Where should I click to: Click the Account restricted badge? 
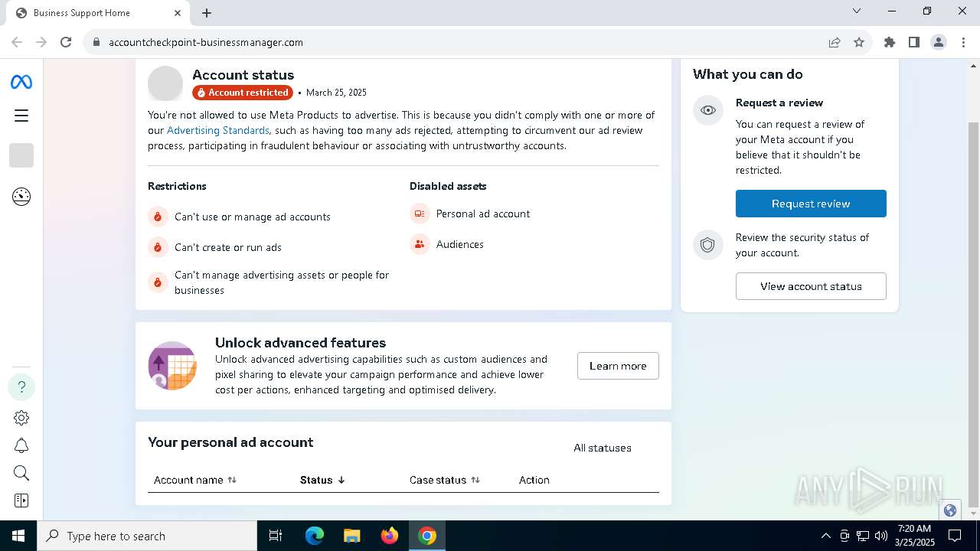pos(243,93)
